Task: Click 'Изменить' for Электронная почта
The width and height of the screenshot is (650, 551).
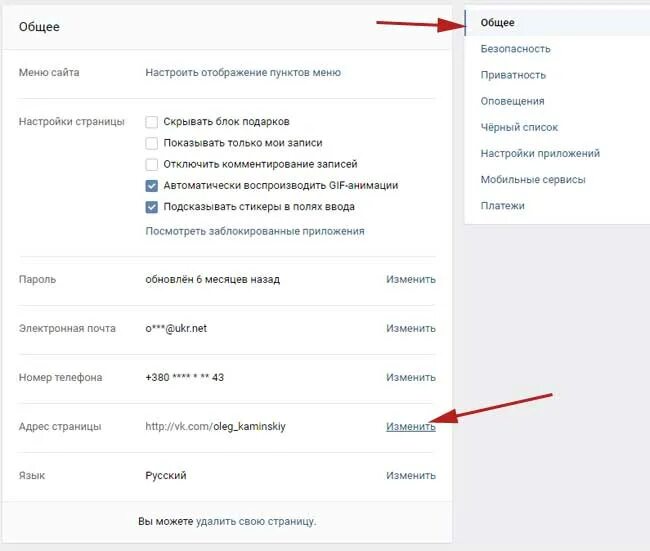Action: coord(411,328)
